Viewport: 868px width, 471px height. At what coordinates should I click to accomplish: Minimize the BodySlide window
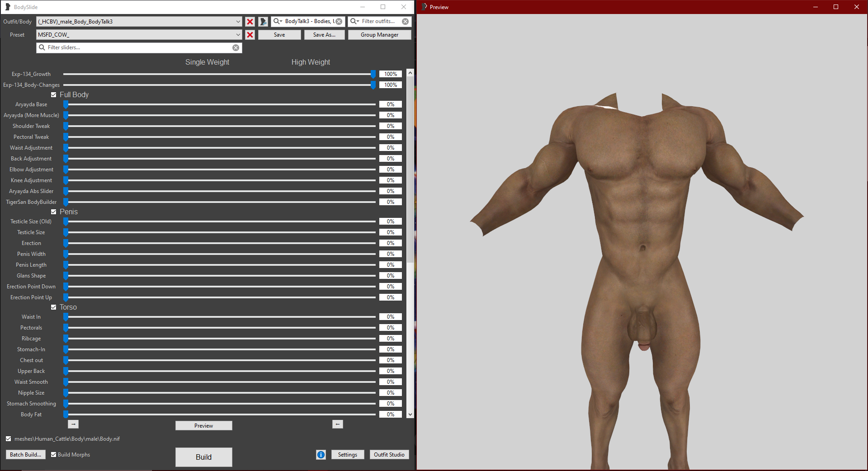click(363, 7)
